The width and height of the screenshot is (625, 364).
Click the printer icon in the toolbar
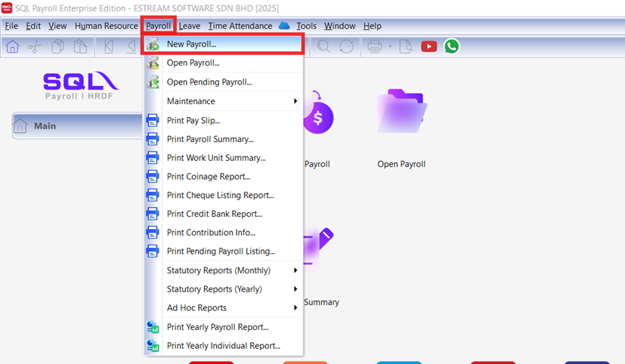click(x=374, y=46)
